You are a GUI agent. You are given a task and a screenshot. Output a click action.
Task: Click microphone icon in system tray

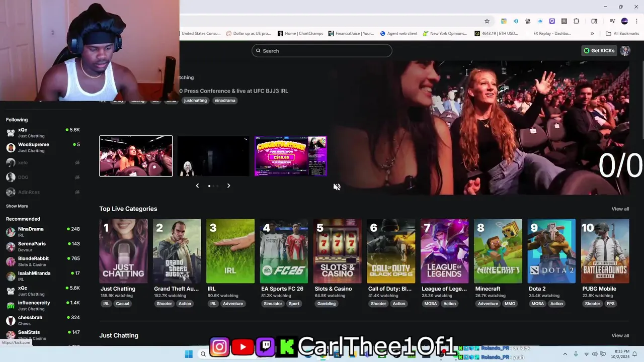pos(576,354)
